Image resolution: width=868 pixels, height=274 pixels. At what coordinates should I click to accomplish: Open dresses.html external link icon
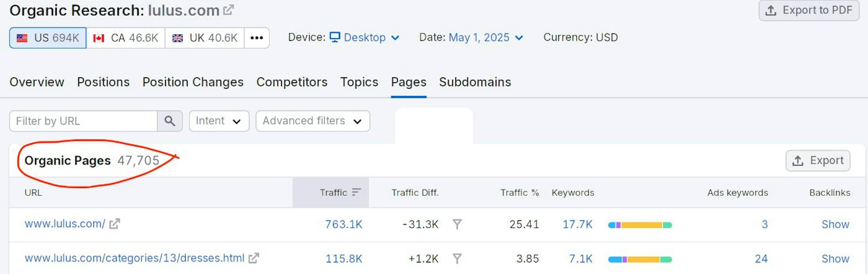[x=254, y=258]
